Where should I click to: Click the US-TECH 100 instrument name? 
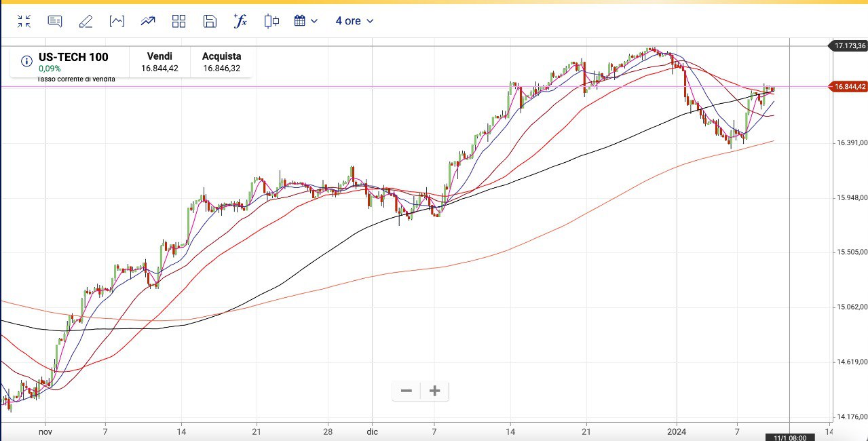pos(73,57)
